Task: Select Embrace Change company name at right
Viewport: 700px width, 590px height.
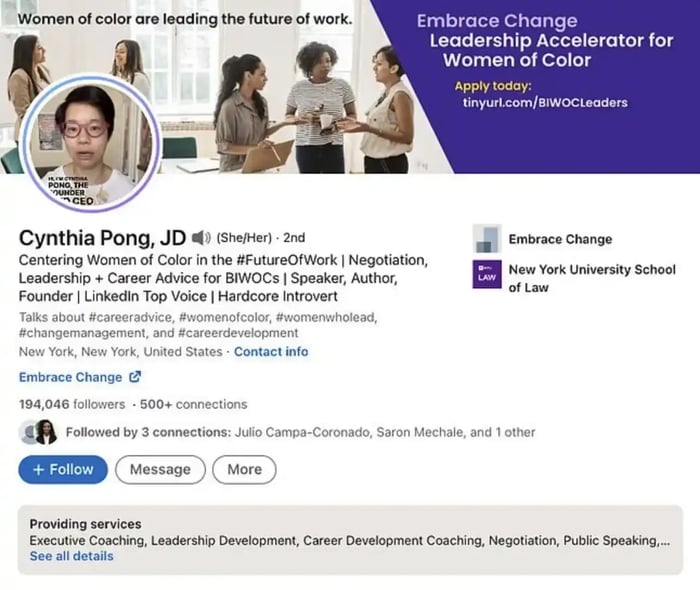Action: tap(560, 239)
